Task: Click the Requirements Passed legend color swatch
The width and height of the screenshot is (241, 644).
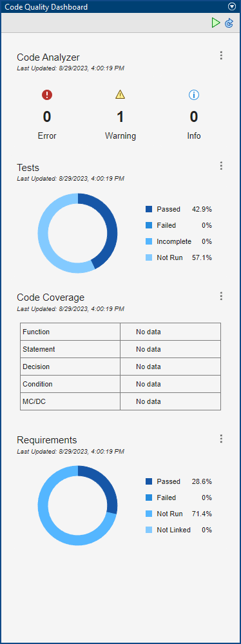Action: pyautogui.click(x=149, y=482)
